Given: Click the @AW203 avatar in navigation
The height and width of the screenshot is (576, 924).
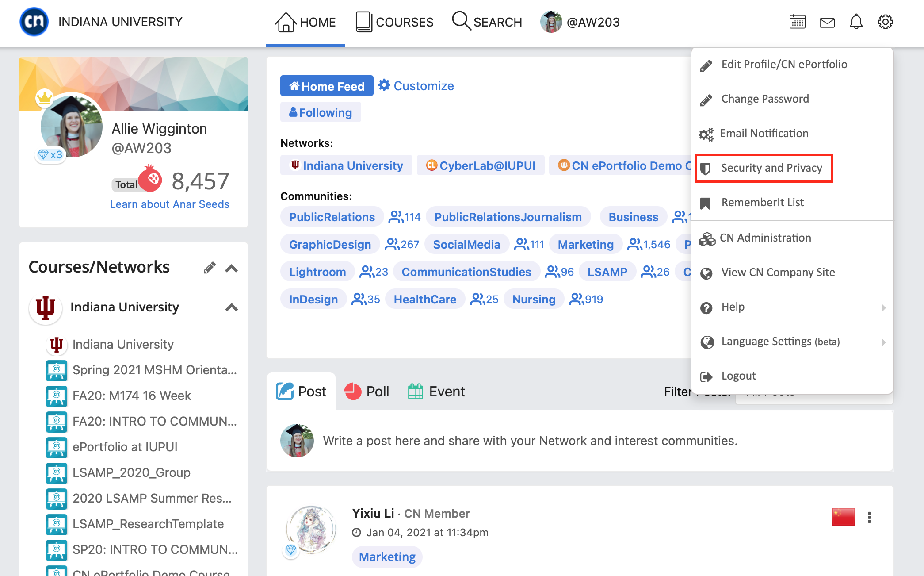Looking at the screenshot, I should pyautogui.click(x=551, y=22).
